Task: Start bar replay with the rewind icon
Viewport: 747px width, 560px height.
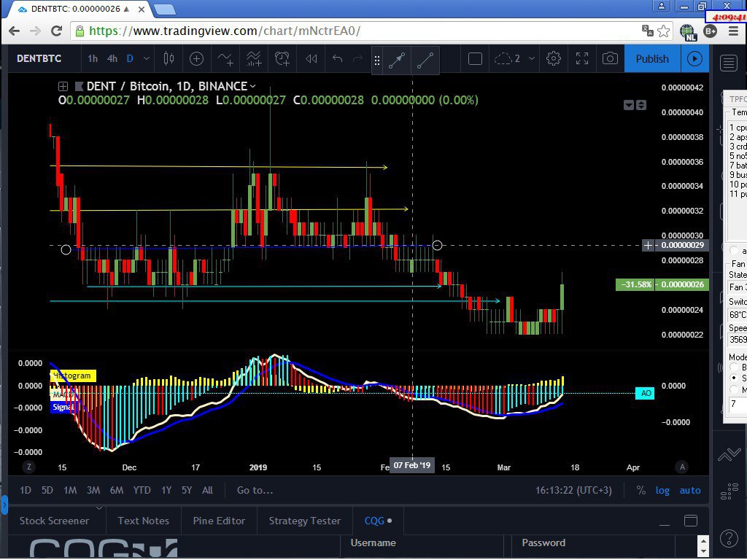Action: coord(311,58)
